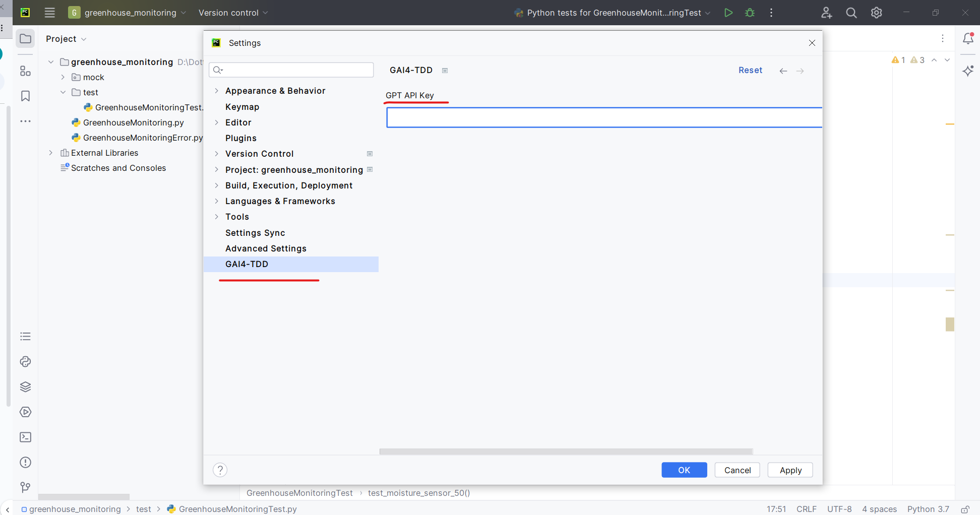Viewport: 980px width, 515px height.
Task: Open Terminal tool window
Action: pos(25,437)
